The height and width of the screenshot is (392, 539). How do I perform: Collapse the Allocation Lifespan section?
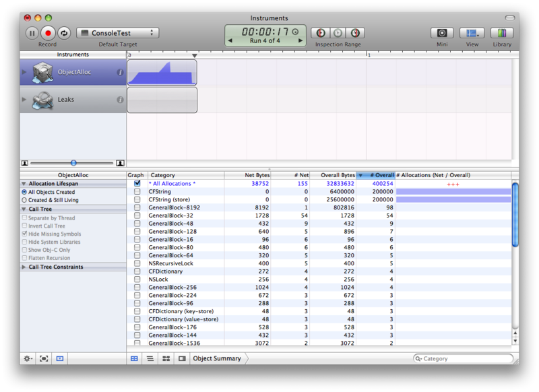[x=25, y=183]
